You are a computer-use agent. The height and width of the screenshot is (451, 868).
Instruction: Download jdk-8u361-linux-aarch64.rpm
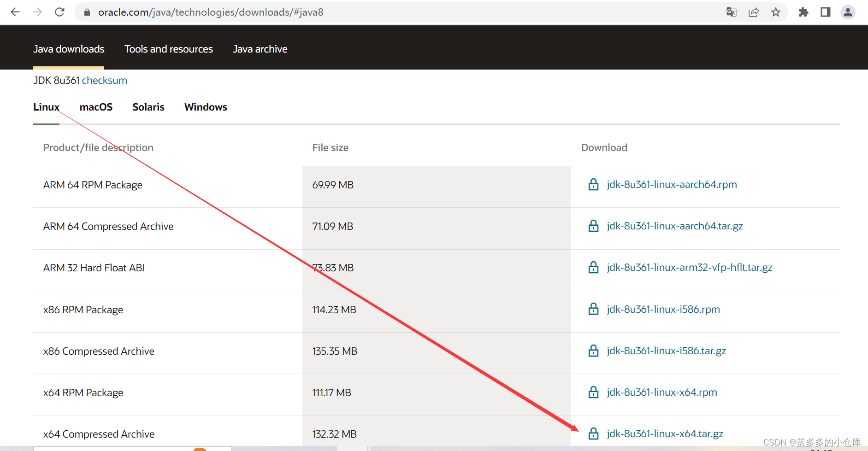tap(672, 184)
